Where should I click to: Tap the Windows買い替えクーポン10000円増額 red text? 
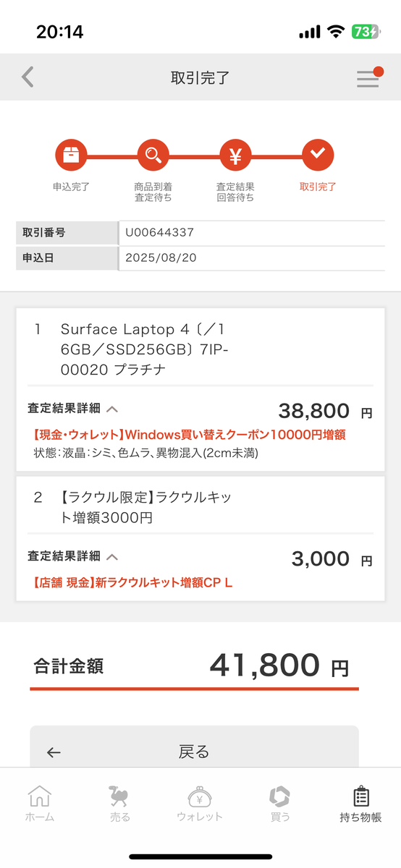[235, 435]
